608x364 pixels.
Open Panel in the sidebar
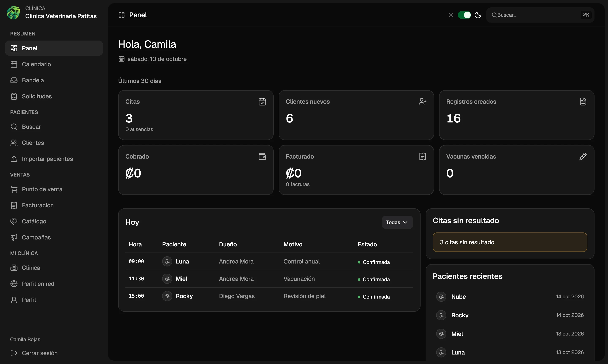coord(54,48)
